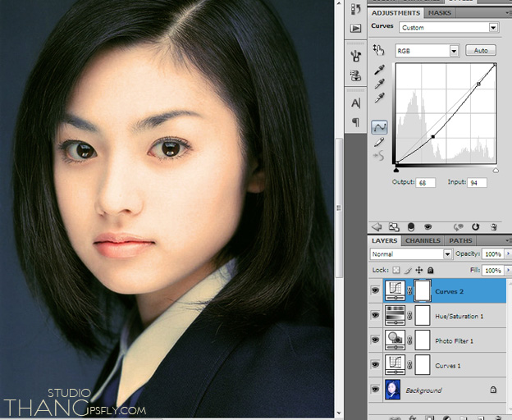The image size is (512, 420).
Task: Toggle adjustment layer visibility eye in Adjustments panel
Action: [x=427, y=226]
